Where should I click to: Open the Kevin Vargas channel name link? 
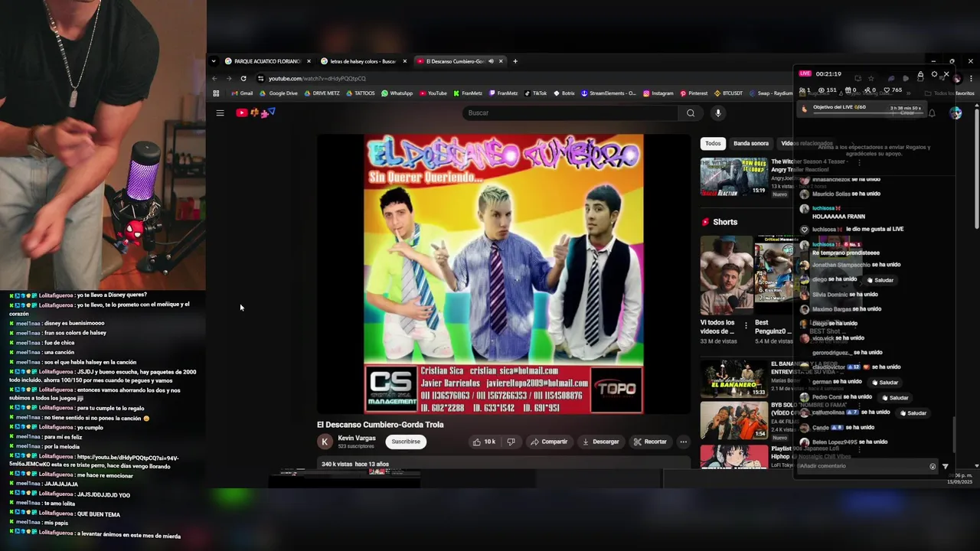pyautogui.click(x=357, y=438)
